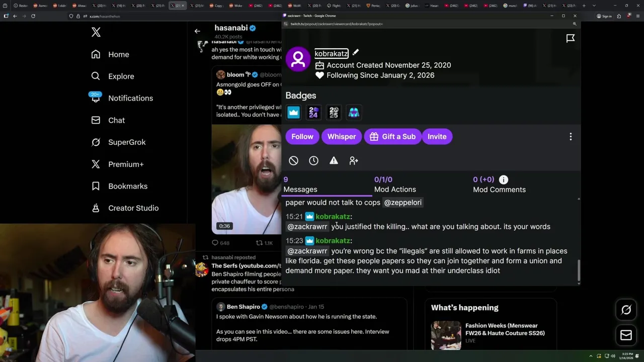Click the timeout clock icon
This screenshot has width=644, height=362.
[313, 161]
